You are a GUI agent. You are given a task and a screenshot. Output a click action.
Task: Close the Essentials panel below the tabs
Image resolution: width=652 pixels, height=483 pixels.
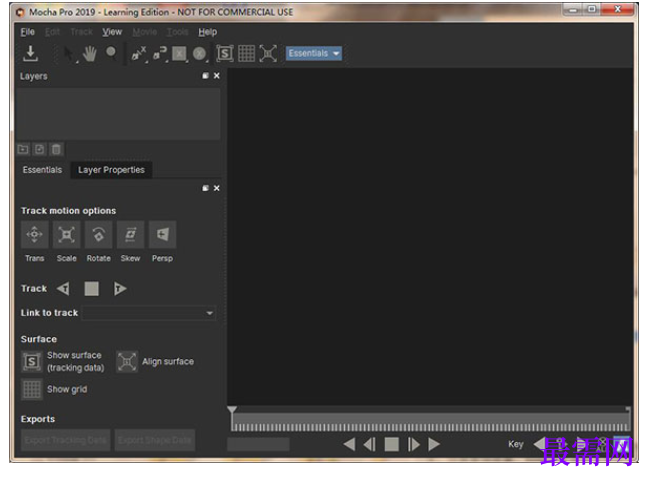[217, 188]
